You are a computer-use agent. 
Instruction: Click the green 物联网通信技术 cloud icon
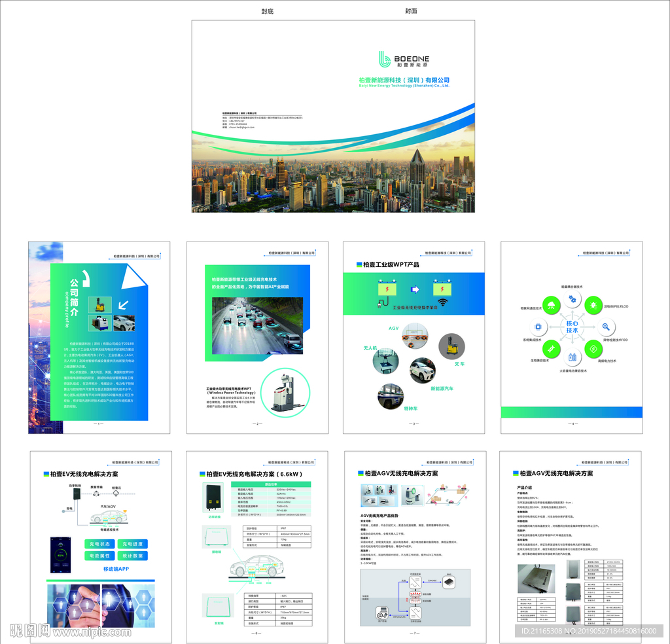coord(551,305)
